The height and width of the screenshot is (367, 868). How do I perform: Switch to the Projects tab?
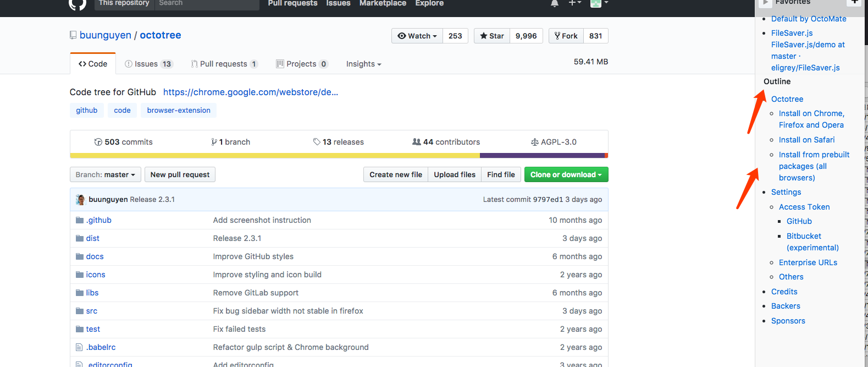tap(302, 64)
